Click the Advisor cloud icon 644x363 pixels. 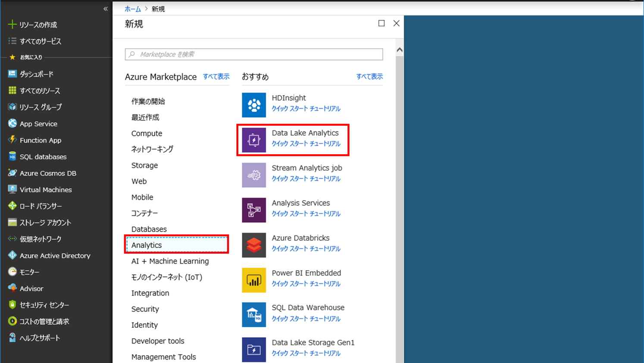[12, 288]
